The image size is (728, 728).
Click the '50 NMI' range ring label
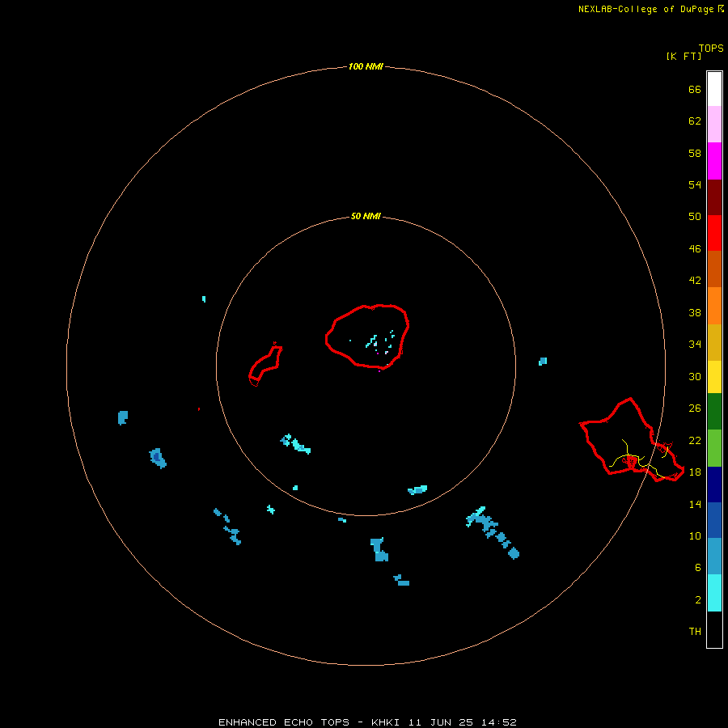coord(366,216)
